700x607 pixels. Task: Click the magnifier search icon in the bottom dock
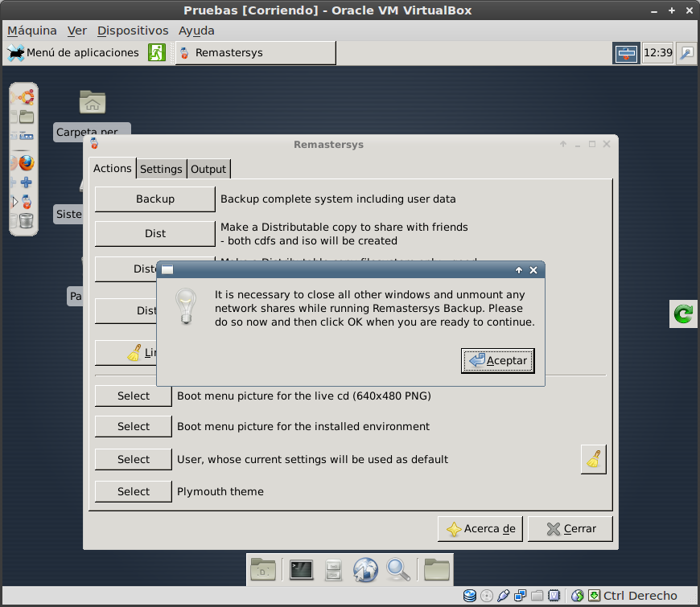(x=397, y=570)
